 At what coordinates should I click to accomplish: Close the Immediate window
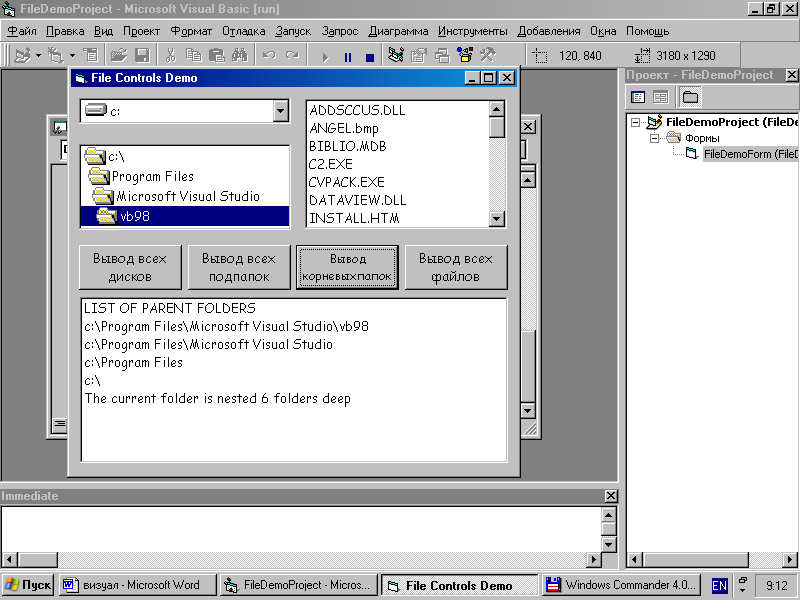click(611, 496)
